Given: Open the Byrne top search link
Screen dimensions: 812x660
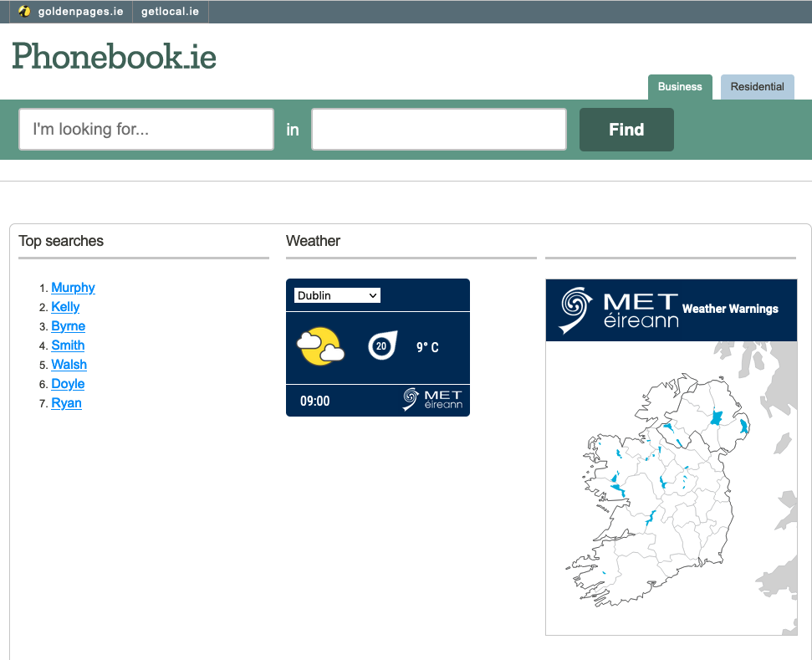Looking at the screenshot, I should click(68, 326).
